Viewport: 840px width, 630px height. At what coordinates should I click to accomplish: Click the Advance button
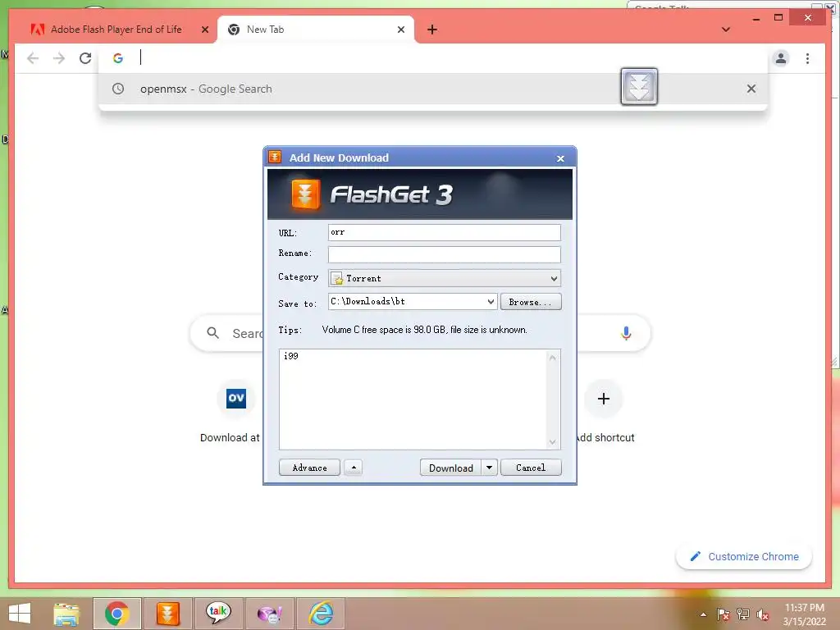coord(309,468)
